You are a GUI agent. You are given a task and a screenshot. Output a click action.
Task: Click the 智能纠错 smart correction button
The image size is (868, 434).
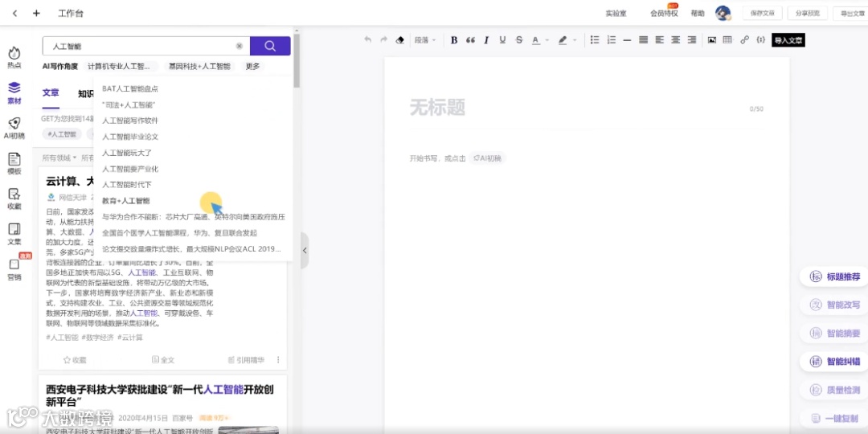836,362
